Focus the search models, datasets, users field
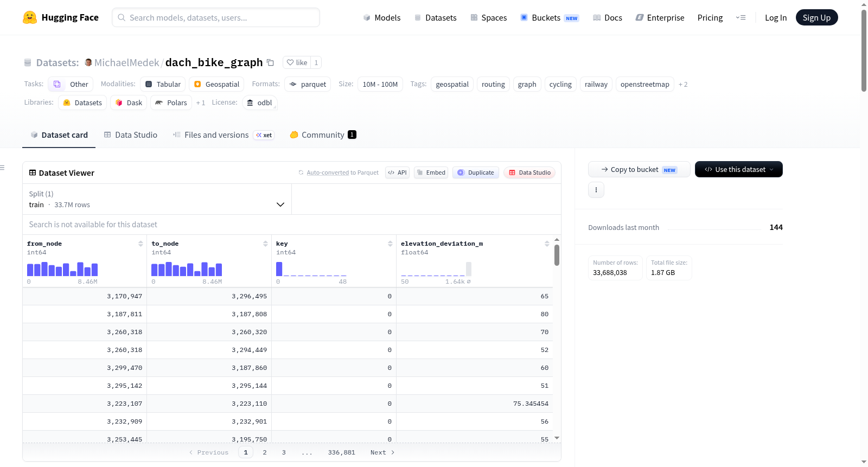This screenshot has height=467, width=868. 216,17
